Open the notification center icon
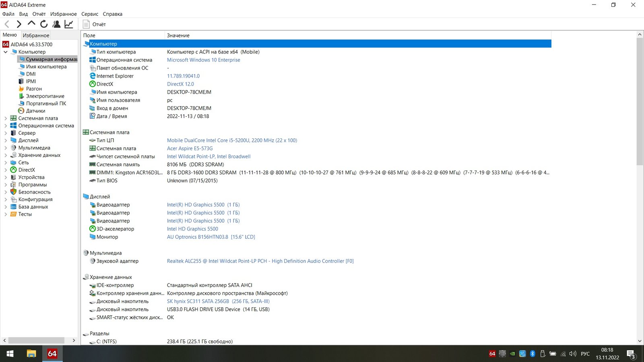The height and width of the screenshot is (362, 644). coord(631,354)
